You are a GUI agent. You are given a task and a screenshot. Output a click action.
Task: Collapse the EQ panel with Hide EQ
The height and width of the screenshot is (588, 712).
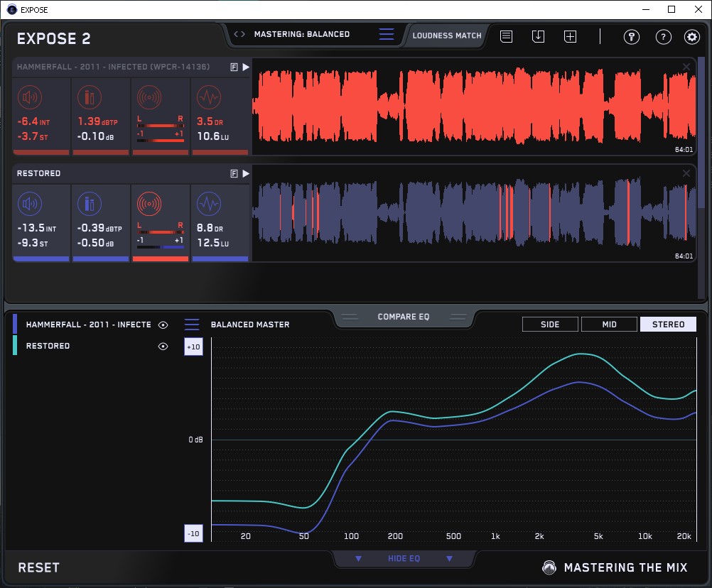(x=404, y=559)
